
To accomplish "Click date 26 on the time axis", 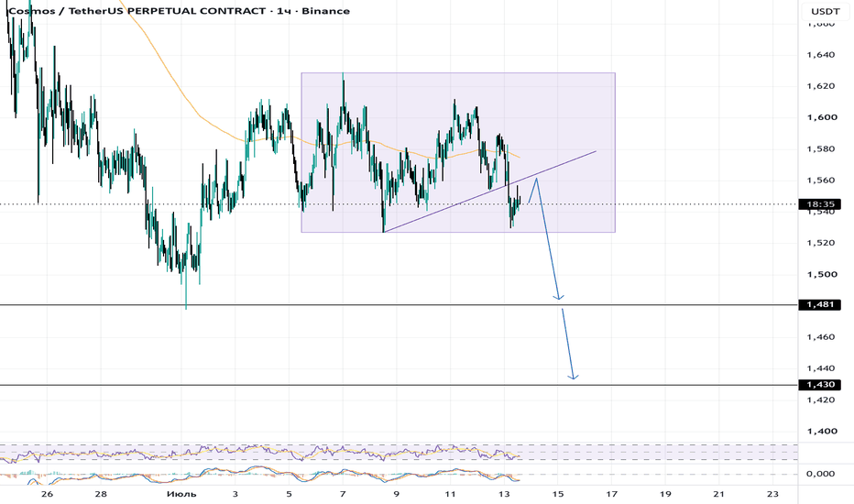I will (x=47, y=494).
